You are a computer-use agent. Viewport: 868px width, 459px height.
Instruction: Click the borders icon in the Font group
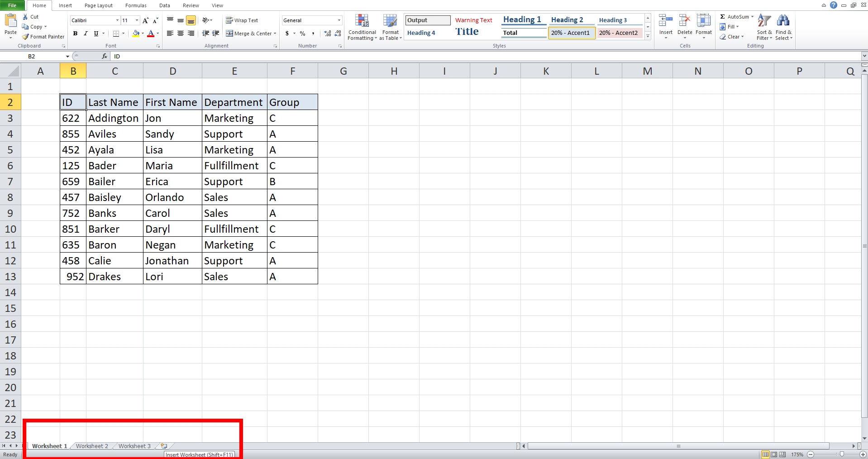point(116,33)
